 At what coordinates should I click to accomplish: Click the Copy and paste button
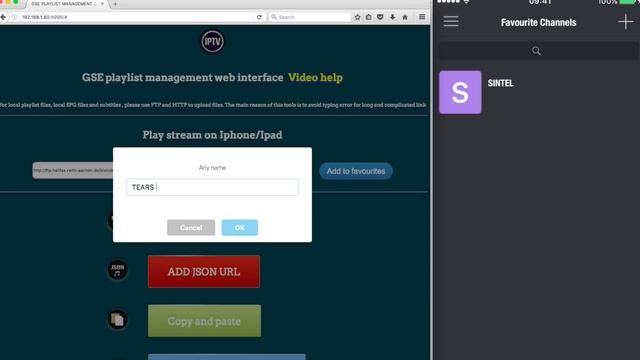point(204,321)
